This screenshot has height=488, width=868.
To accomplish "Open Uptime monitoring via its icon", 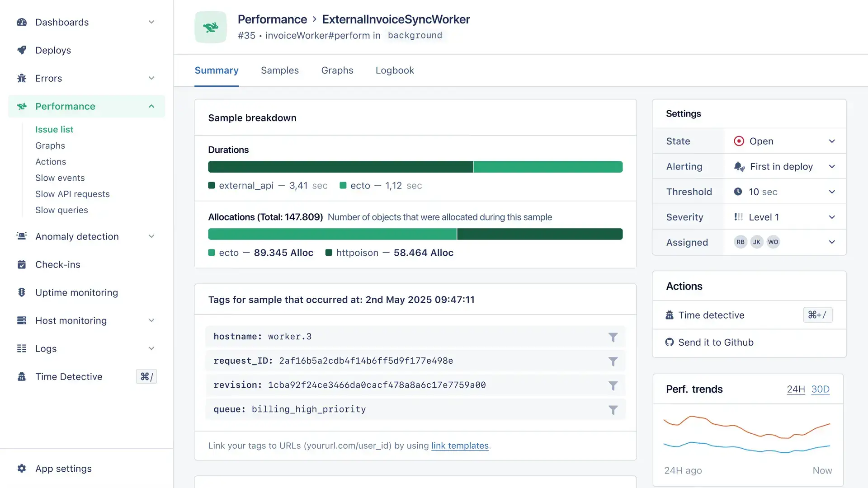I will coord(22,292).
